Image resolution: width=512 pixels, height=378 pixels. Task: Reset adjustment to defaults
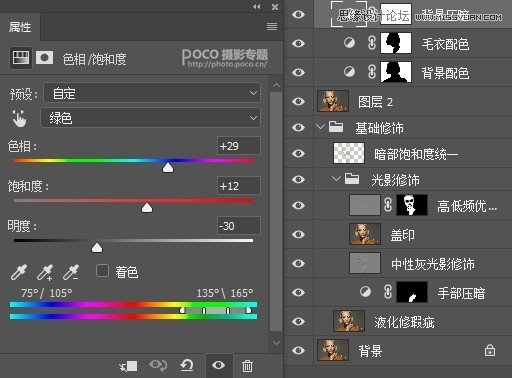pyautogui.click(x=187, y=365)
